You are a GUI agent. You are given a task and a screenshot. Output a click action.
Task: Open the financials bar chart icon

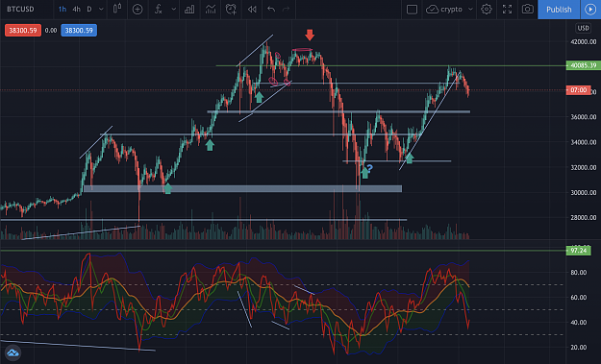(189, 10)
